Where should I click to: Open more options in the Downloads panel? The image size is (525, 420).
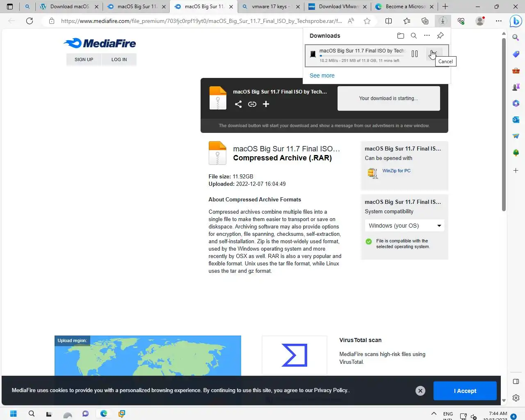(x=427, y=36)
